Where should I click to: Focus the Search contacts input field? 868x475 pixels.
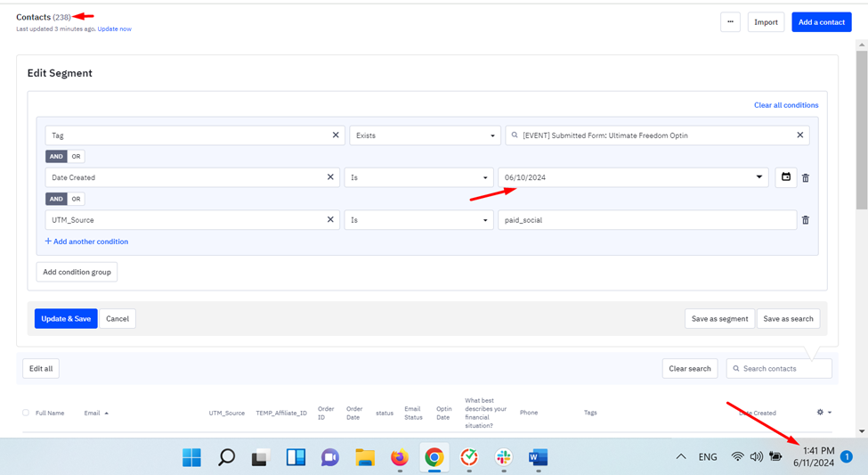(779, 369)
